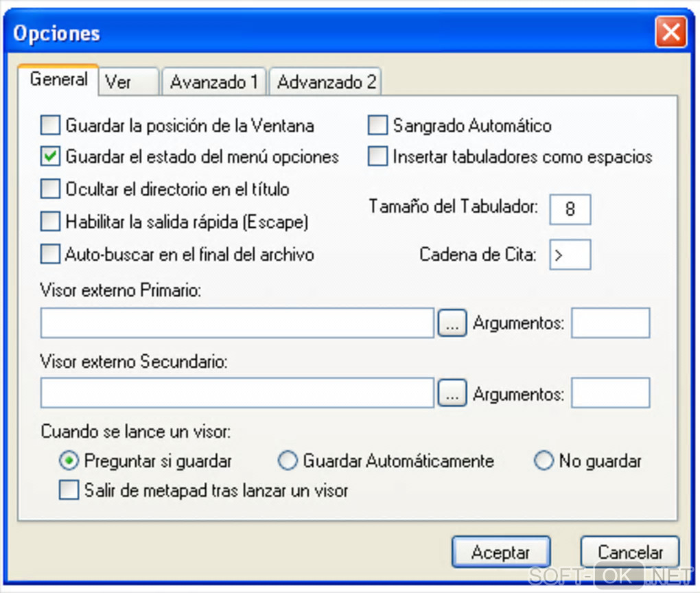Turn on Sangrado Automático checkbox
Viewport: 700px width, 593px height.
pos(378,126)
